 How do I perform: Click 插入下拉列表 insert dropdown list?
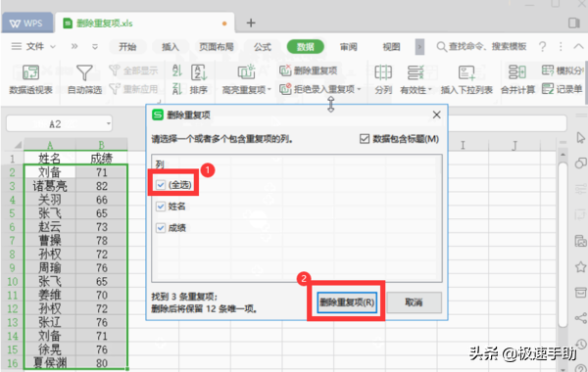click(466, 78)
